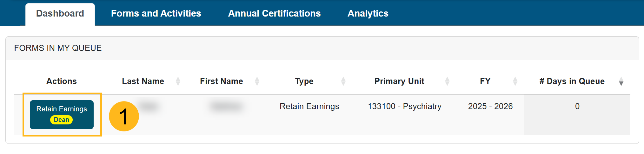
Task: Select the 133100 - Psychiatry cell
Action: coord(404,106)
